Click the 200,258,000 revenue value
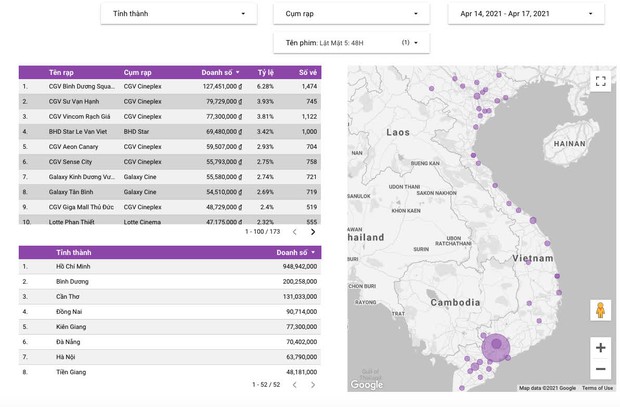The height and width of the screenshot is (407, 620). click(300, 282)
